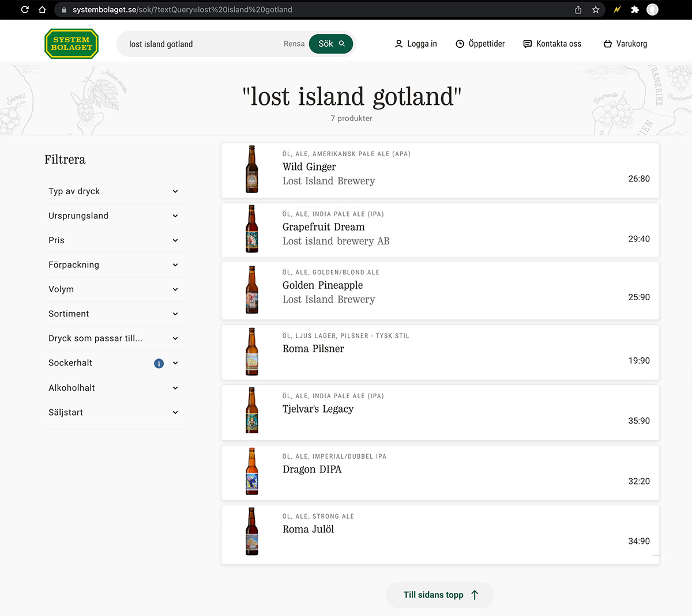Viewport: 692px width, 616px height.
Task: Go to browser home page icon
Action: click(x=42, y=10)
